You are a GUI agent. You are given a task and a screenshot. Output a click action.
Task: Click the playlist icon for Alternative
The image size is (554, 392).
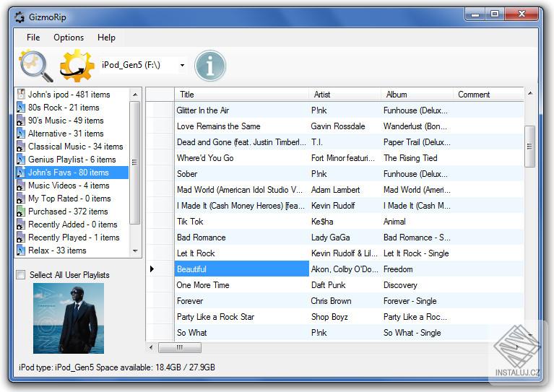(x=21, y=134)
